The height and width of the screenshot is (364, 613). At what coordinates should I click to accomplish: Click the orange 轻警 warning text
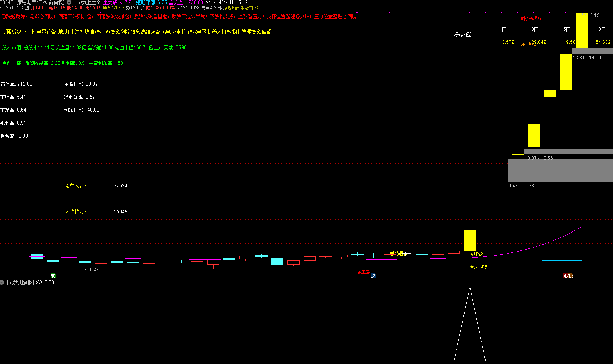[528, 45]
